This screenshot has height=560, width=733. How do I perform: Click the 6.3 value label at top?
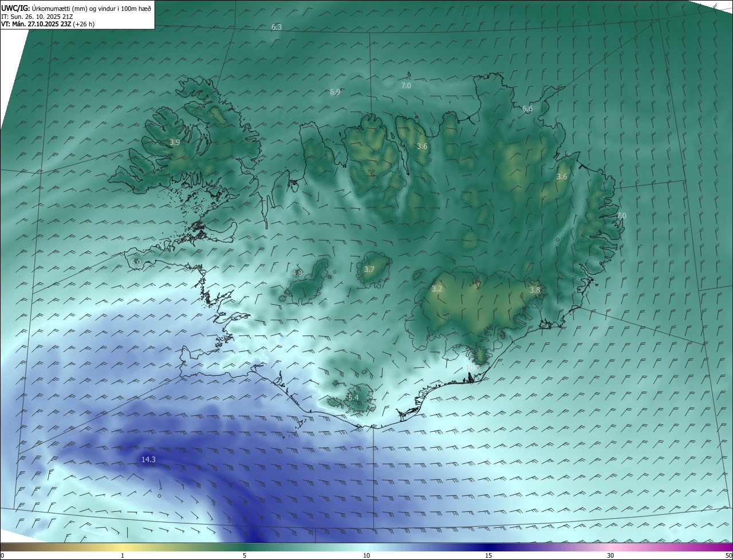point(277,27)
